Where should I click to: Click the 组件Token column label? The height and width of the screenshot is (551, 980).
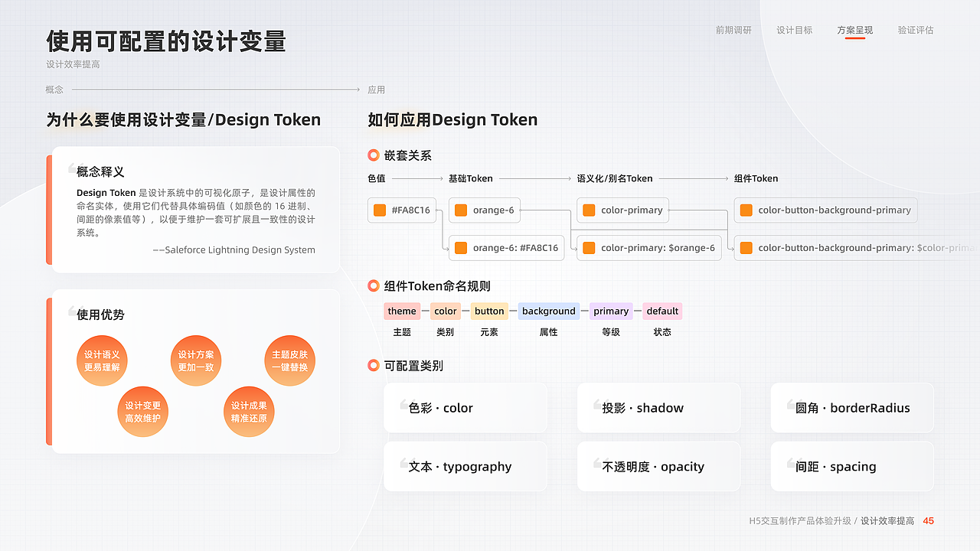756,178
